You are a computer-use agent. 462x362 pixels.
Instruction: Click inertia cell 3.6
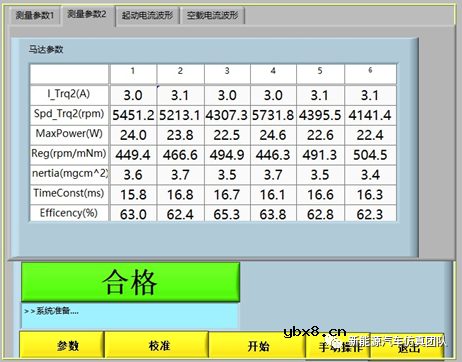point(133,175)
